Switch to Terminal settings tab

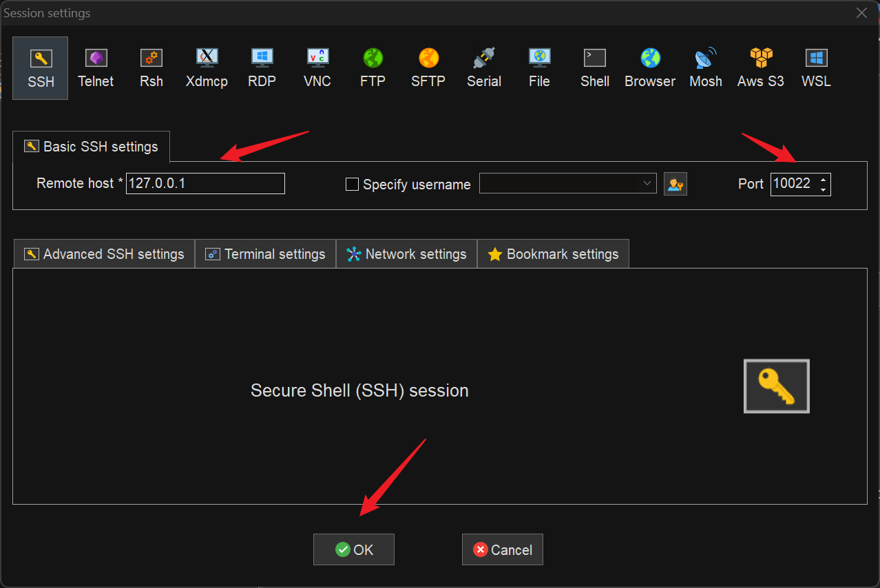point(265,254)
